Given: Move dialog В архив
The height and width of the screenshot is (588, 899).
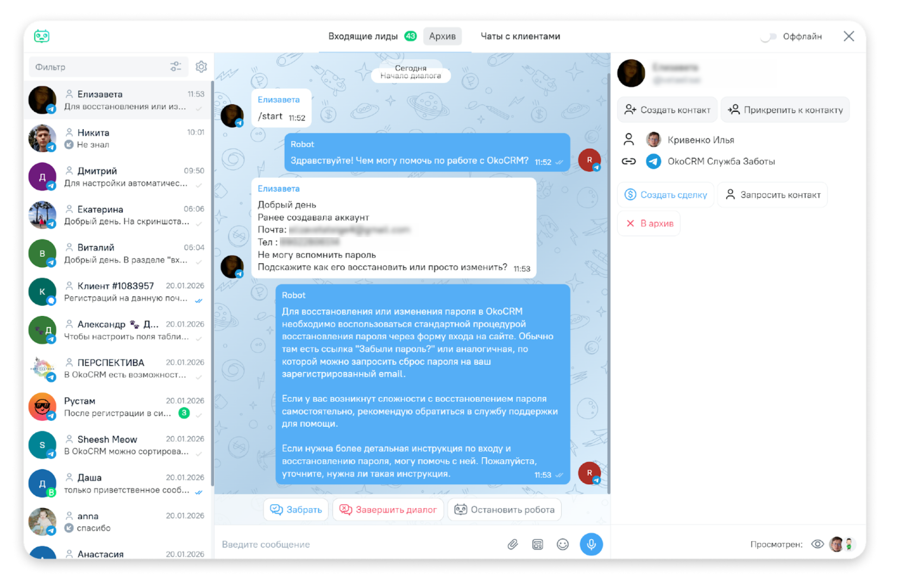Looking at the screenshot, I should 649,223.
